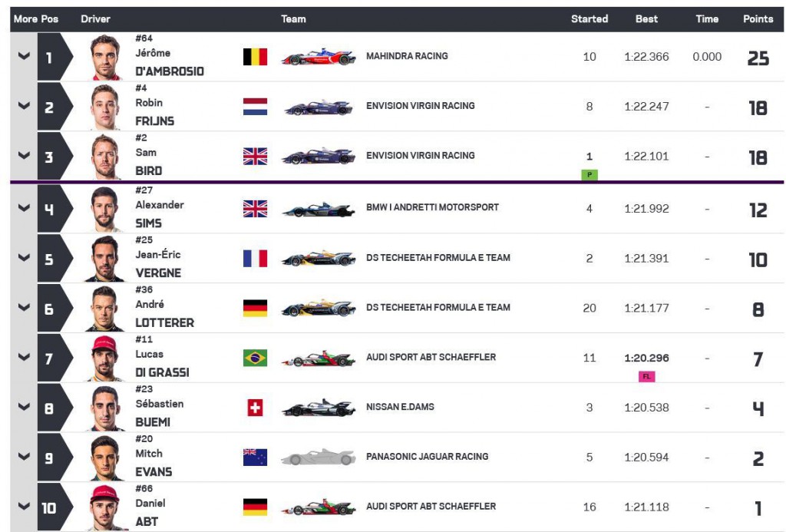Click the New Zealand flag icon
The image size is (786, 532).
click(255, 458)
